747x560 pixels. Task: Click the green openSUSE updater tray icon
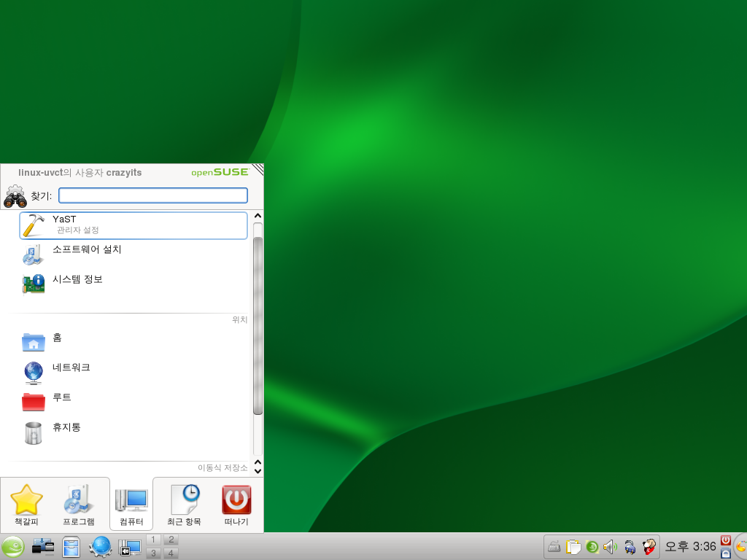coord(592,547)
